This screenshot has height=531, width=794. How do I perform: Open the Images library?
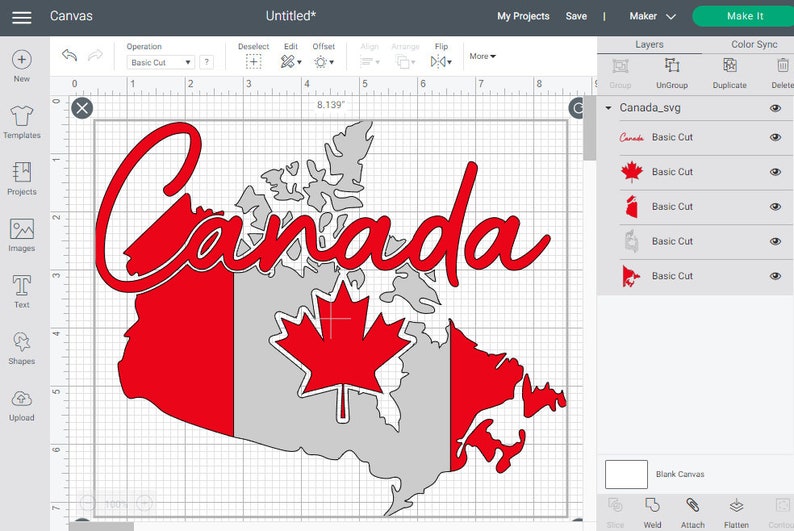tap(22, 235)
